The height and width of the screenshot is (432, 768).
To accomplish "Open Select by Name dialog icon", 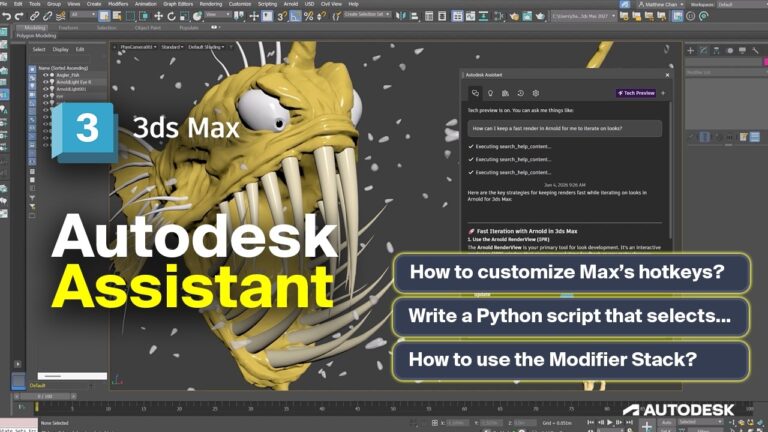I will (x=117, y=16).
